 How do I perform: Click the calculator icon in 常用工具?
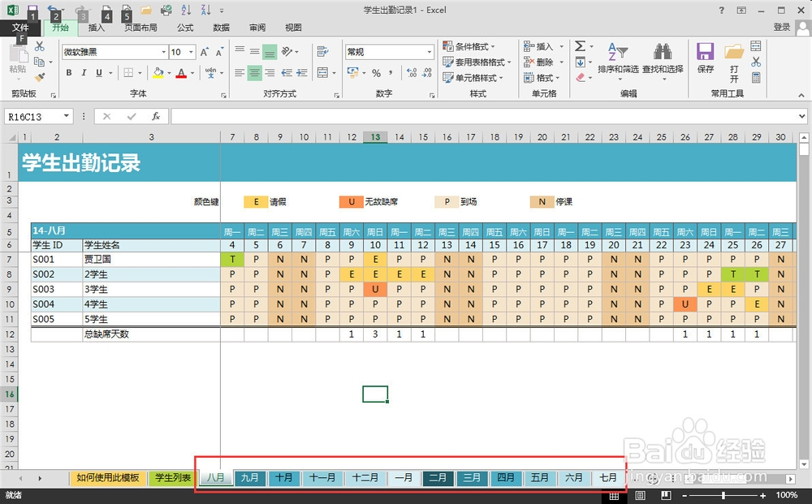758,78
